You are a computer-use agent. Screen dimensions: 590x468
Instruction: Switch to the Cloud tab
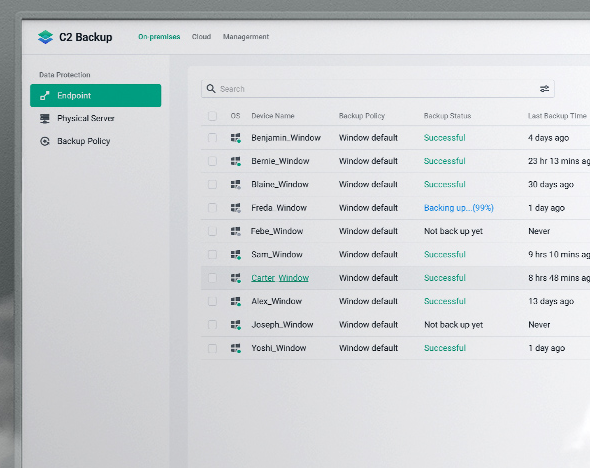201,37
